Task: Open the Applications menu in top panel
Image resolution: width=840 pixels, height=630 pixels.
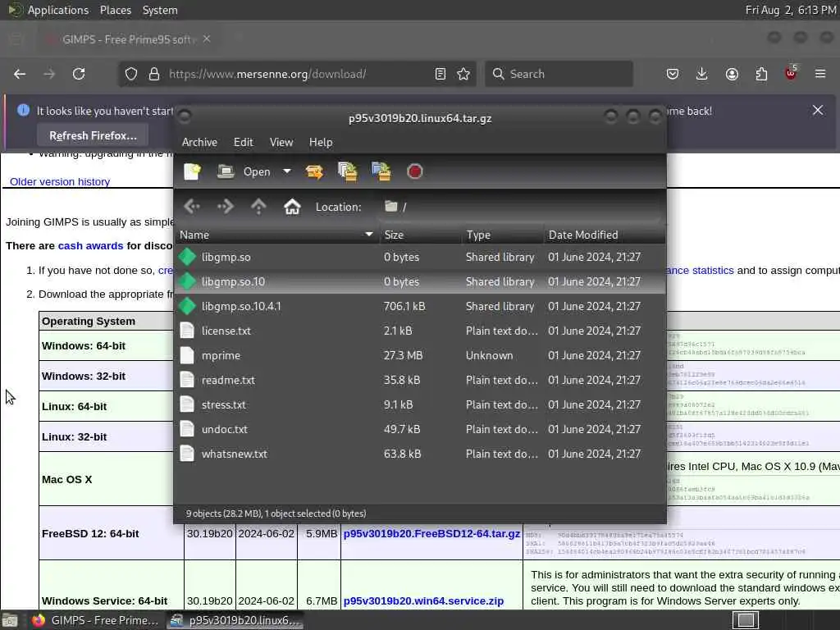Action: coord(58,10)
